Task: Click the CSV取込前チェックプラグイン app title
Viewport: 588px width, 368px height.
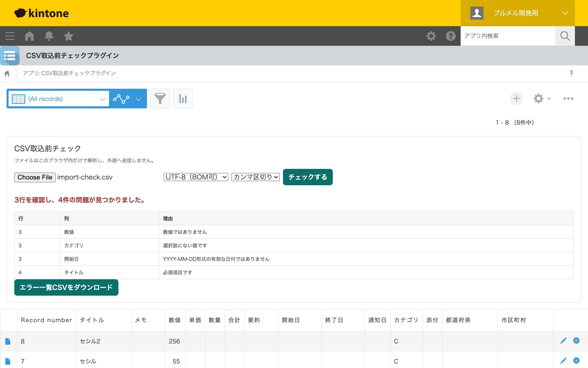Action: (x=72, y=55)
